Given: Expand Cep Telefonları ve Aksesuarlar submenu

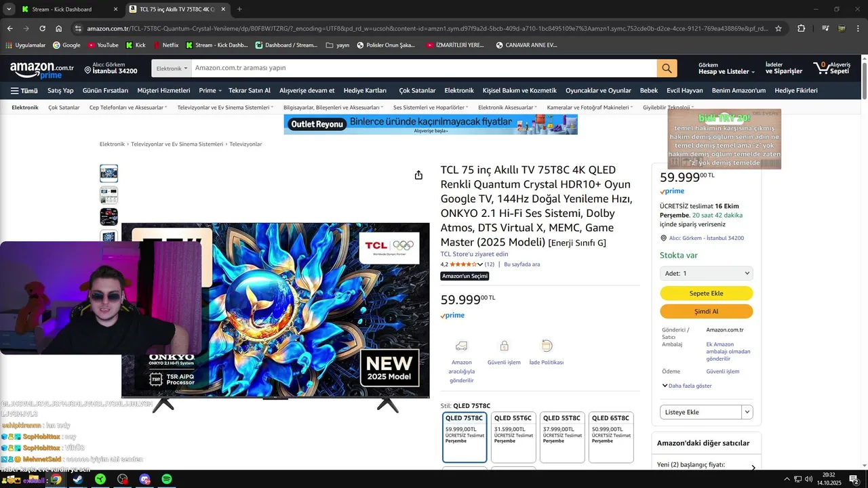Looking at the screenshot, I should pos(129,107).
